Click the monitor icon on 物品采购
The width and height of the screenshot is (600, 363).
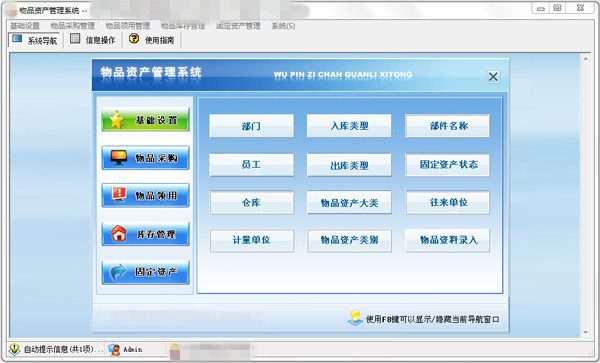[119, 157]
